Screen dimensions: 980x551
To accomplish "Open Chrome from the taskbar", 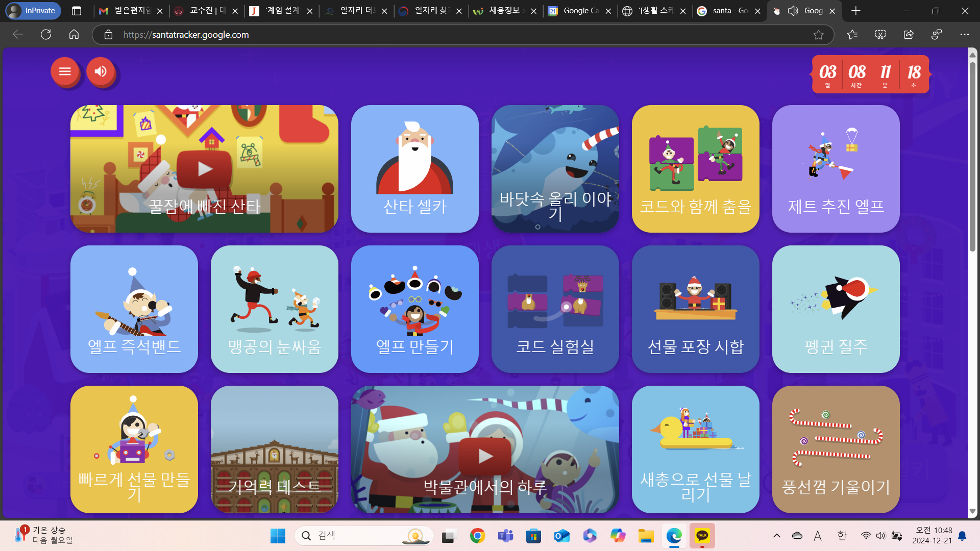I will 477,536.
